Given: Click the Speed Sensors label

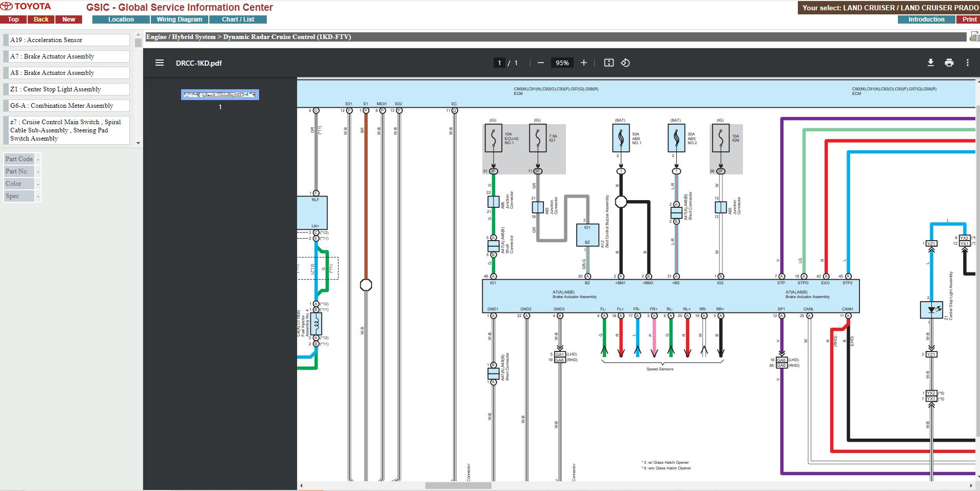Looking at the screenshot, I should point(660,369).
